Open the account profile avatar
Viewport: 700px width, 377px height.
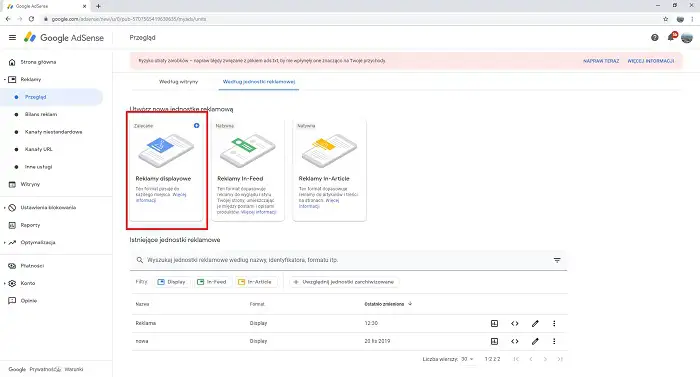click(x=687, y=38)
